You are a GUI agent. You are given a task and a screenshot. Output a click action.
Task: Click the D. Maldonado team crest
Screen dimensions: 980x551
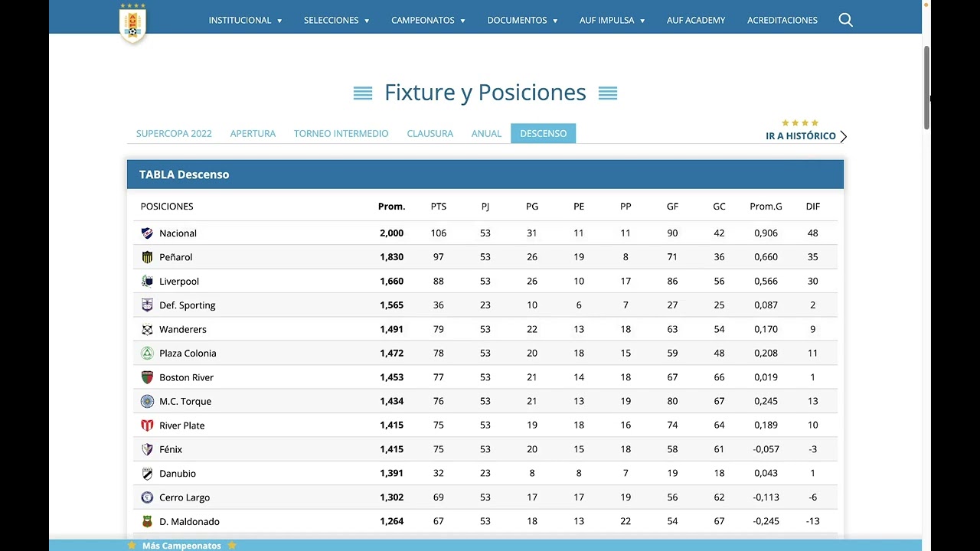click(147, 521)
